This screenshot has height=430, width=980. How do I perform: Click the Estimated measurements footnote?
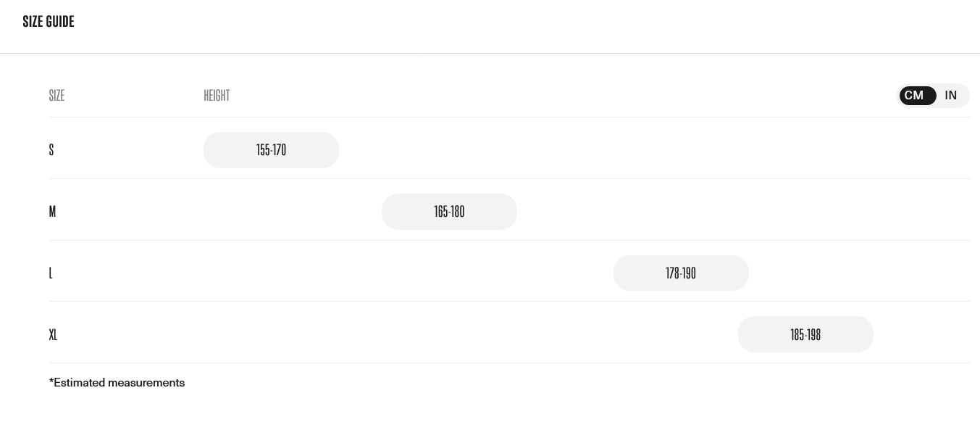pyautogui.click(x=117, y=383)
